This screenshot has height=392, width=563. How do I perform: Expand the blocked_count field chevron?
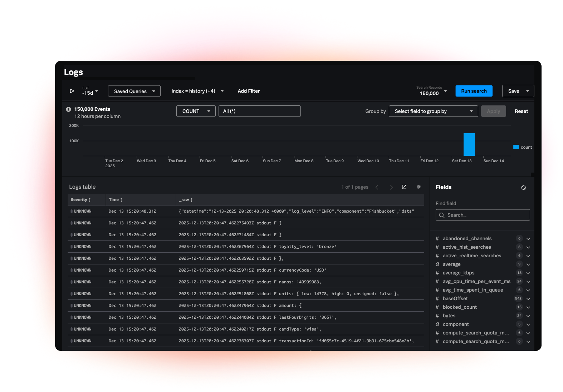pos(528,307)
